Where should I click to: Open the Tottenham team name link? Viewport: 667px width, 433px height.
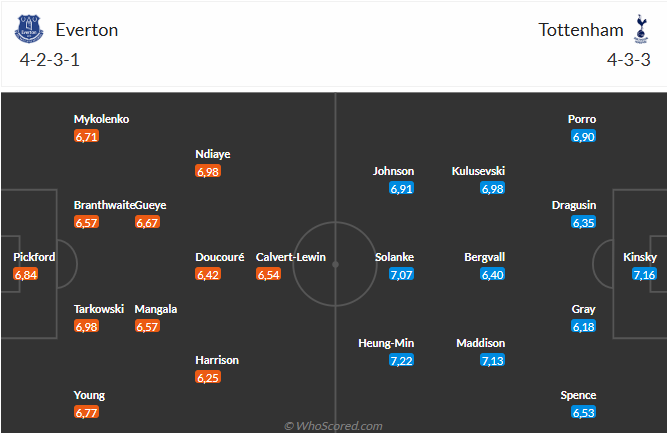tap(581, 30)
